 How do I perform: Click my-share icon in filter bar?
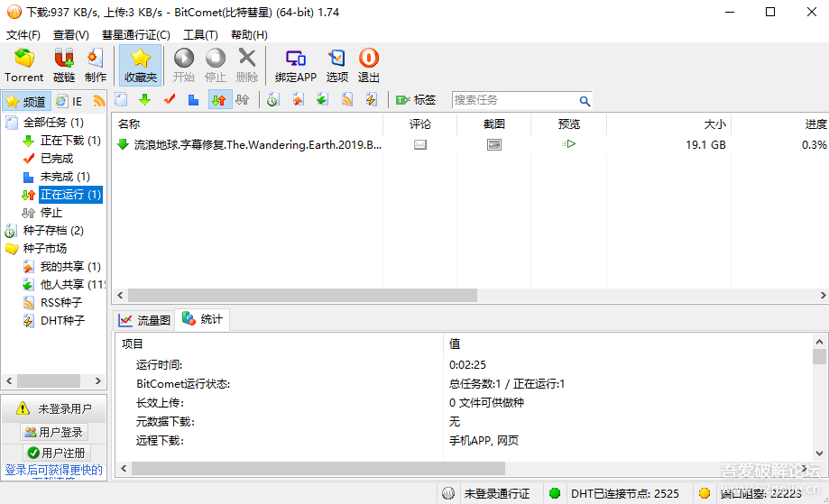pos(299,99)
